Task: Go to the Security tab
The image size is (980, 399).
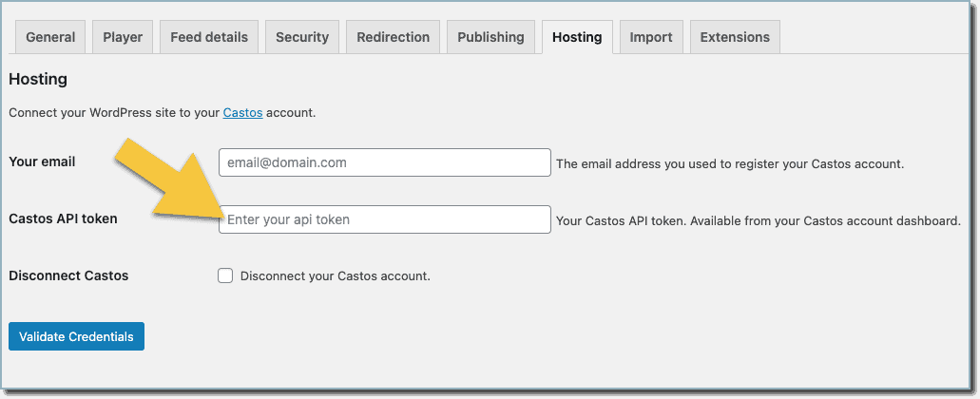Action: pyautogui.click(x=302, y=37)
